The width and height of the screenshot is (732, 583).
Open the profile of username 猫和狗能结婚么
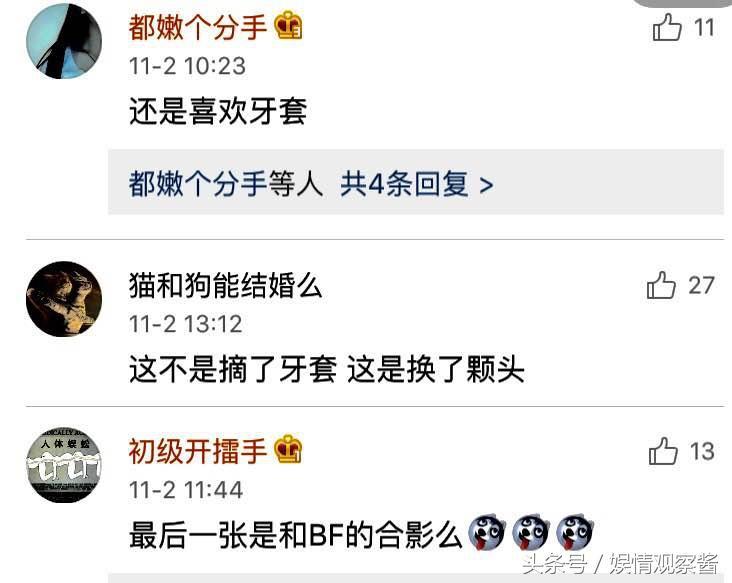[225, 285]
